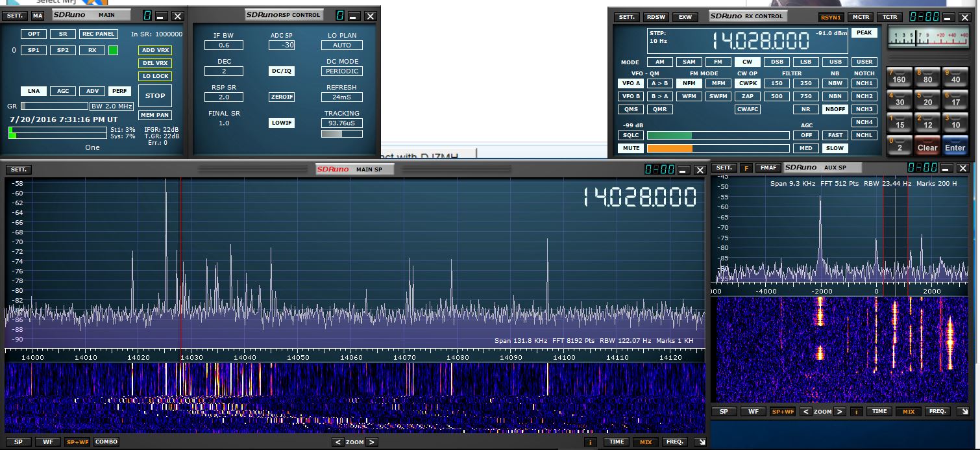Toggle the LO LOCK button
980x450 pixels.
pos(155,77)
